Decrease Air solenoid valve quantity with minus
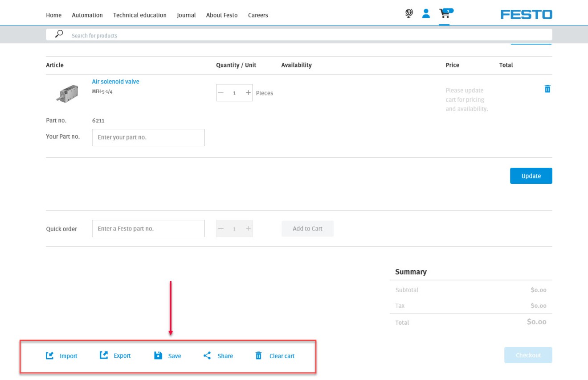 221,93
